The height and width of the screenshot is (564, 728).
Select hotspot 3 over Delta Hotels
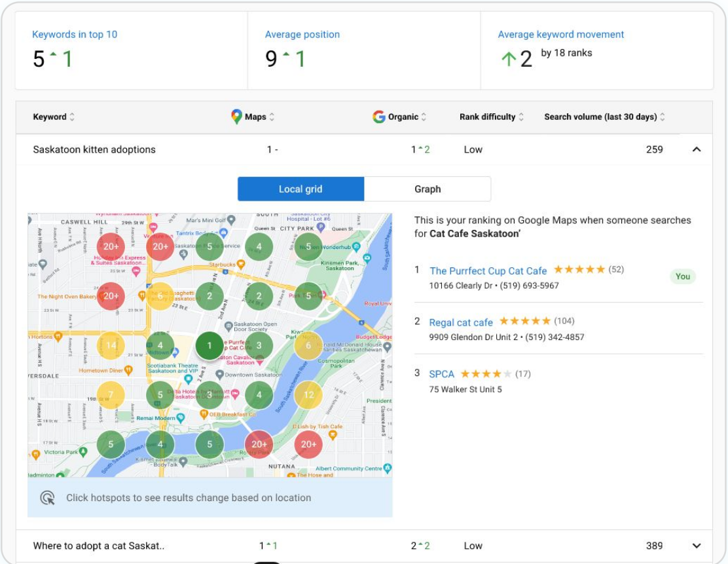[209, 395]
